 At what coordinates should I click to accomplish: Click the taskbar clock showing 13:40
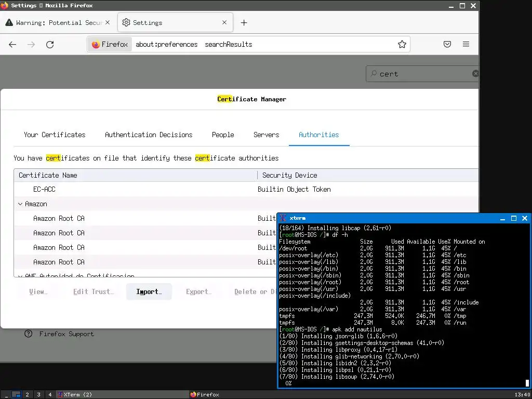coord(522,395)
